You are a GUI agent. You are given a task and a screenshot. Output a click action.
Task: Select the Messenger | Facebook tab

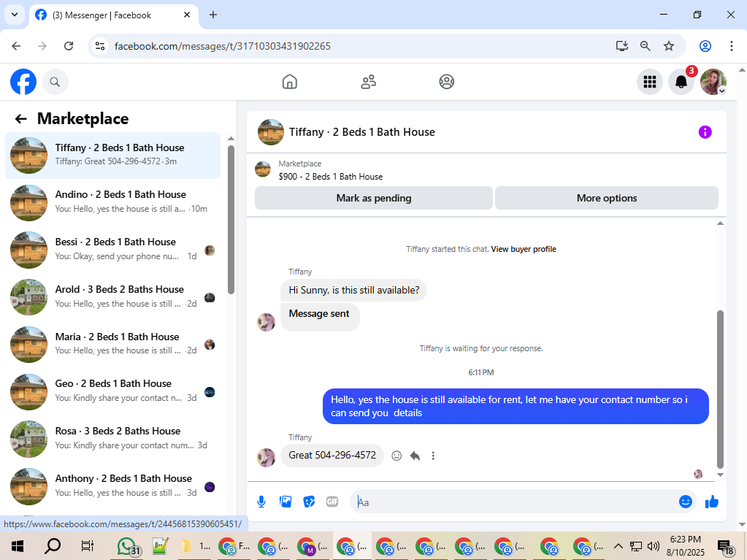[114, 15]
